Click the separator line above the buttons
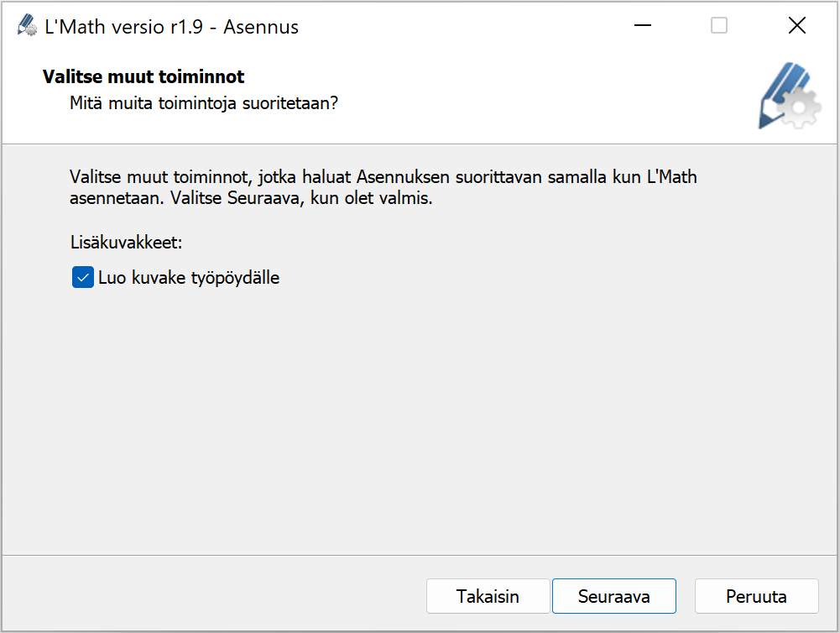This screenshot has width=840, height=633. [x=420, y=555]
